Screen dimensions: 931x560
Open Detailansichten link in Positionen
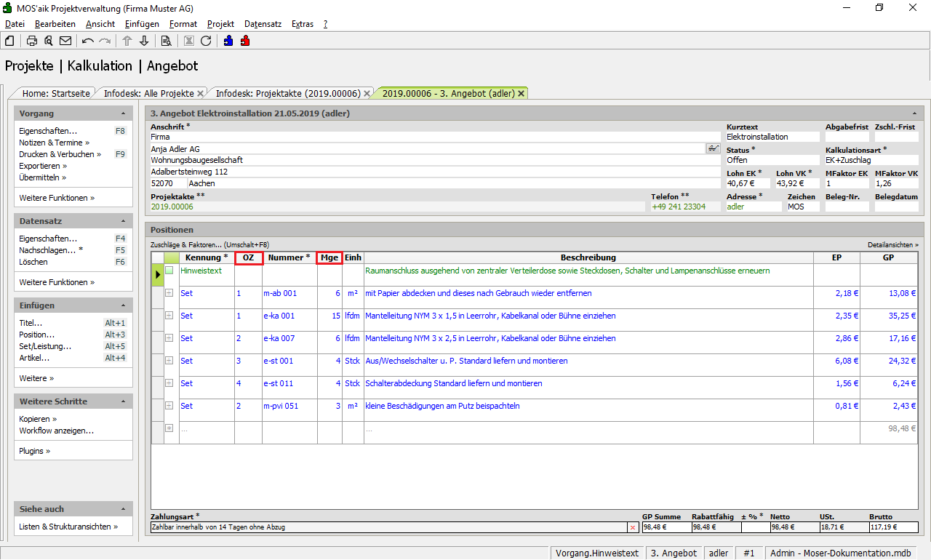(x=892, y=245)
